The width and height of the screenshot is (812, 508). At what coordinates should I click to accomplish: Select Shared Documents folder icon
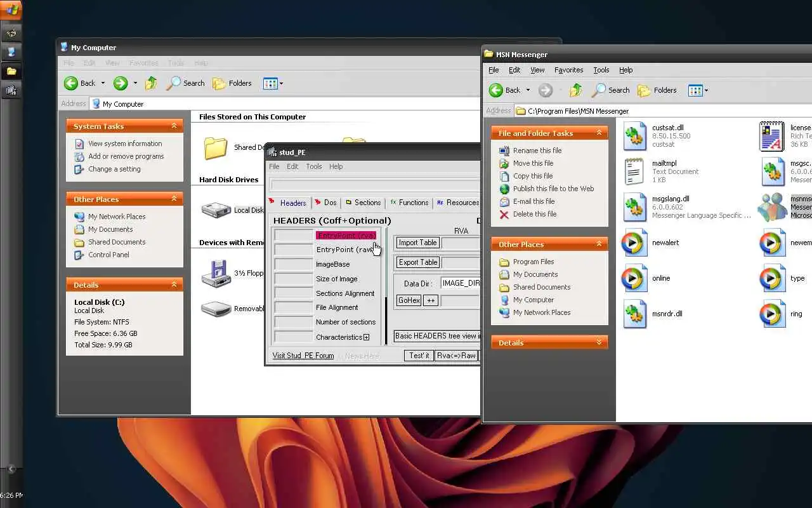pyautogui.click(x=216, y=147)
